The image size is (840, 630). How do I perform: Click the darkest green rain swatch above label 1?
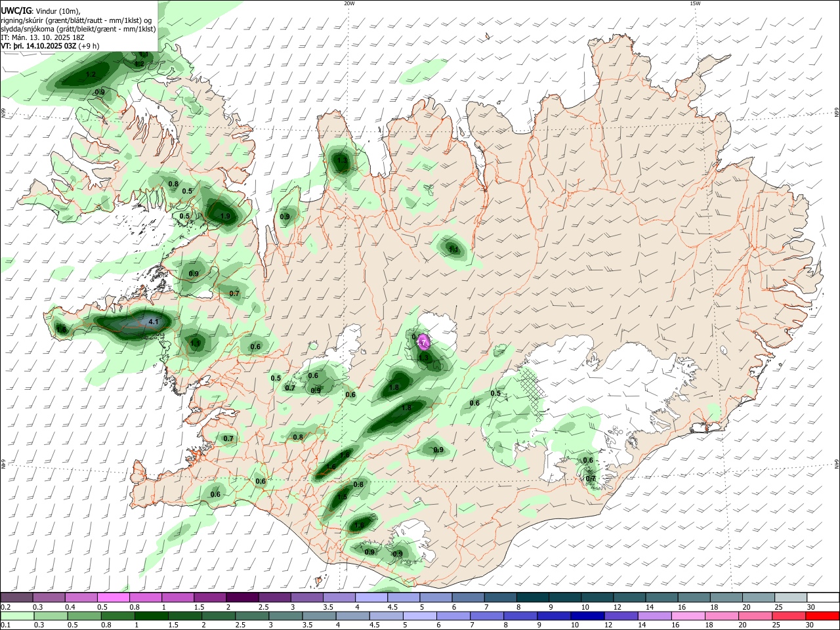click(152, 616)
